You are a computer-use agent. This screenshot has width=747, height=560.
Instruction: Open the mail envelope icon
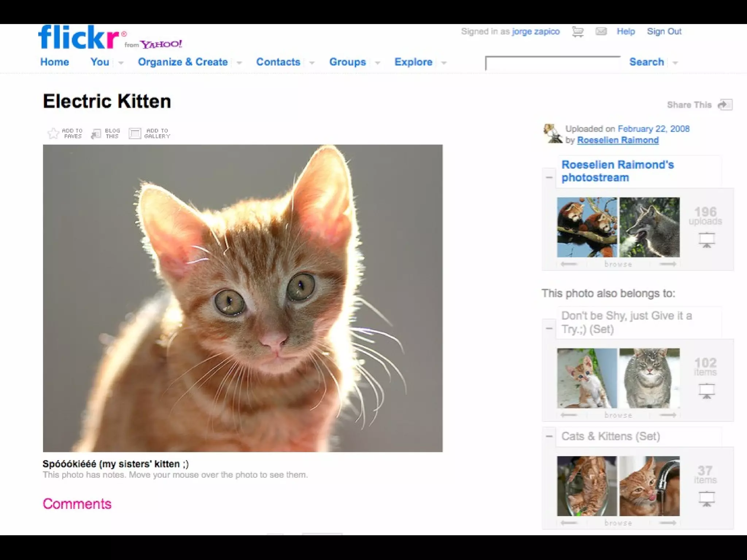click(601, 32)
